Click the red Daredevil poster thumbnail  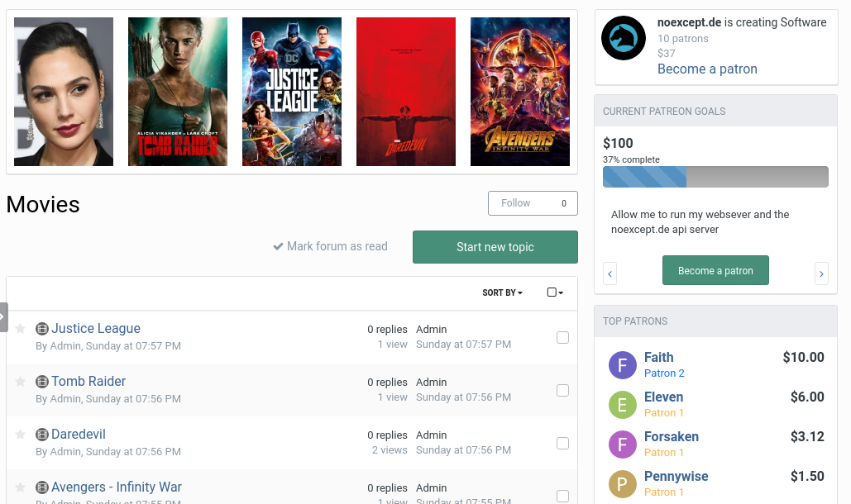click(406, 92)
